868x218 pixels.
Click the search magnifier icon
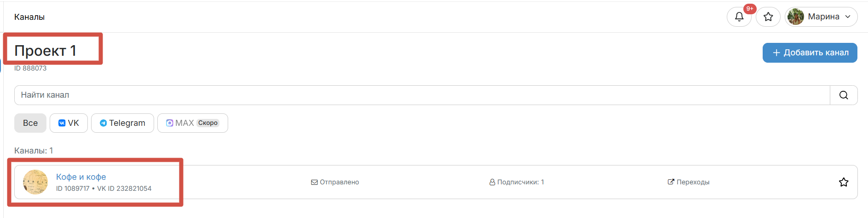coord(844,95)
